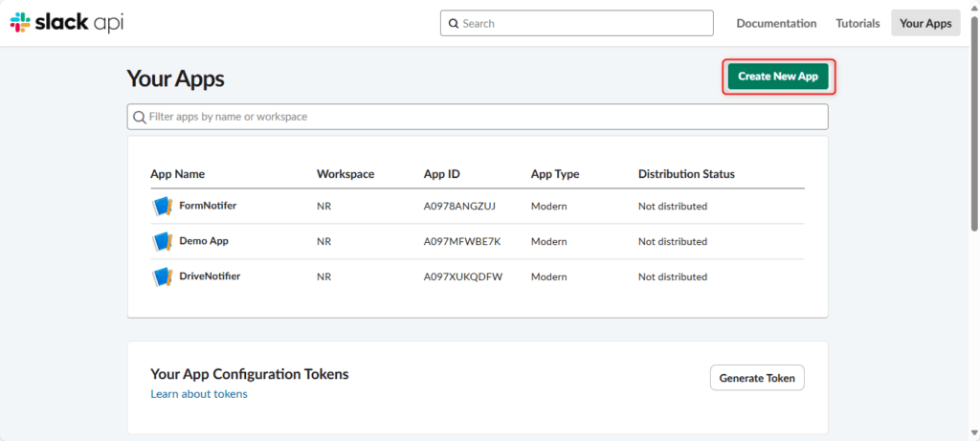Click Not distributed in Demo App row
This screenshot has height=441, width=980.
tap(673, 242)
